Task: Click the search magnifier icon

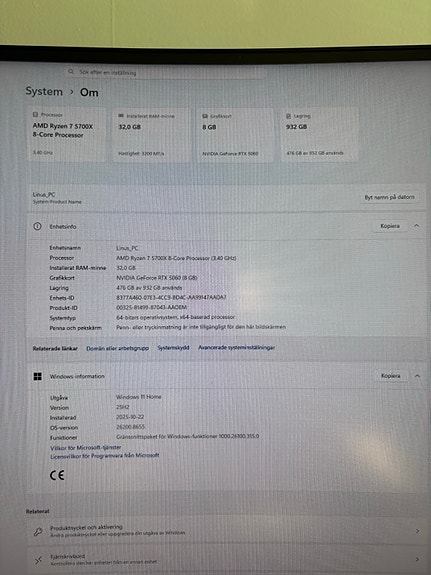Action: click(x=71, y=72)
